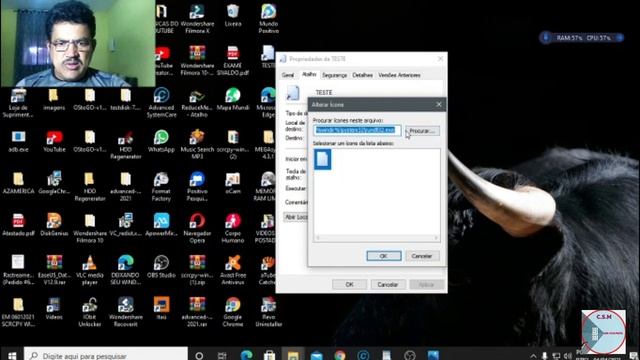Open Microsoft Edge from the taskbar
Image resolution: width=640 pixels, height=360 pixels.
pyautogui.click(x=246, y=356)
